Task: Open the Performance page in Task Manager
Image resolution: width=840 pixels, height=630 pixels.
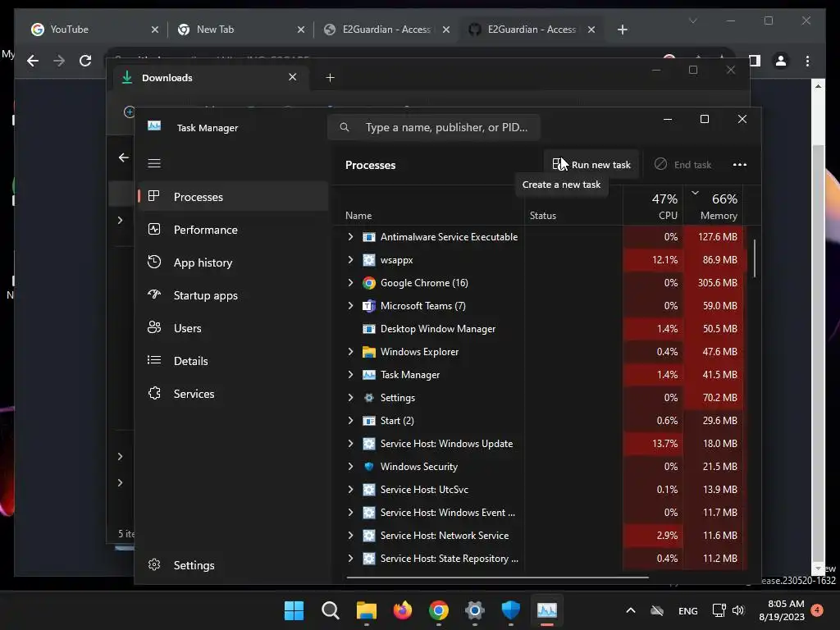Action: pyautogui.click(x=232, y=230)
